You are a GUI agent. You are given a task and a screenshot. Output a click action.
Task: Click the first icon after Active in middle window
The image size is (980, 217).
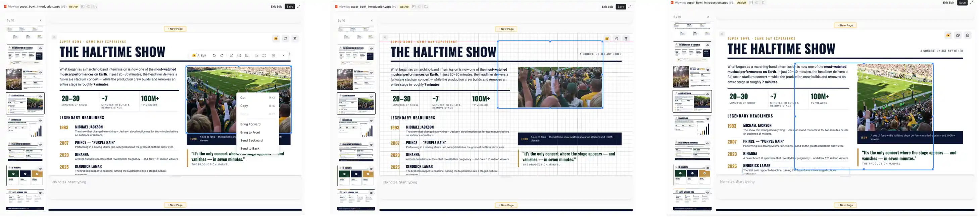tap(413, 6)
